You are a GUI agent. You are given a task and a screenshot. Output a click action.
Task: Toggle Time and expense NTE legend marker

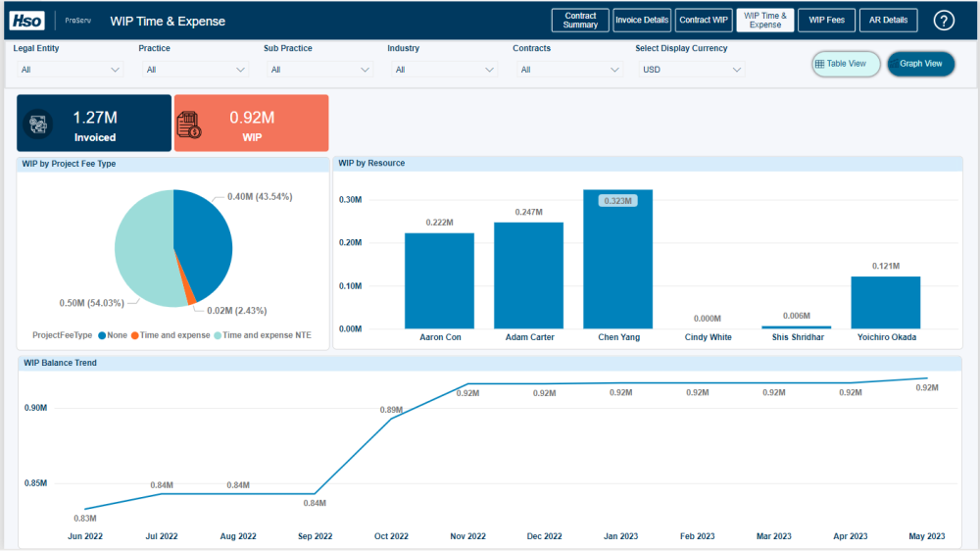click(218, 335)
